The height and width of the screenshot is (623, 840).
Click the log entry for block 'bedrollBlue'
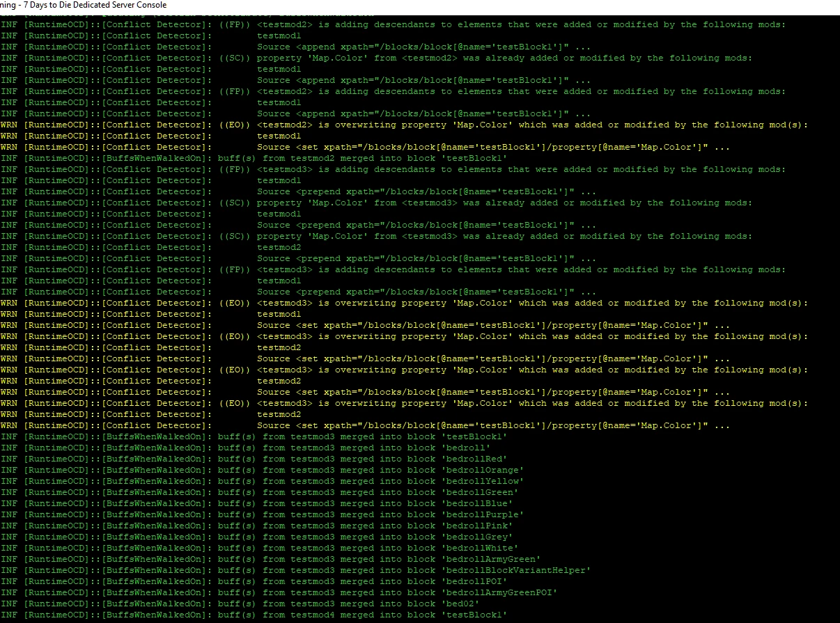click(x=257, y=503)
